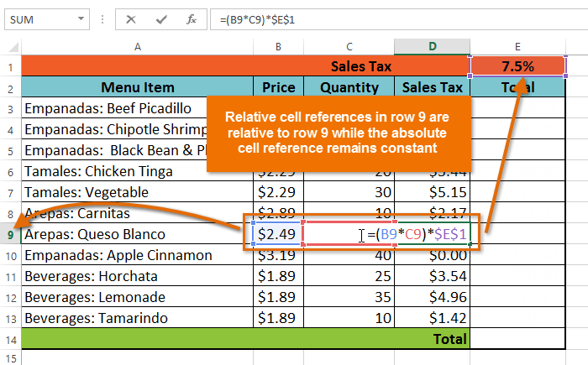Viewport: 588px width, 365px height.
Task: Click the Cancel (X) formula bar icon
Action: [x=131, y=18]
